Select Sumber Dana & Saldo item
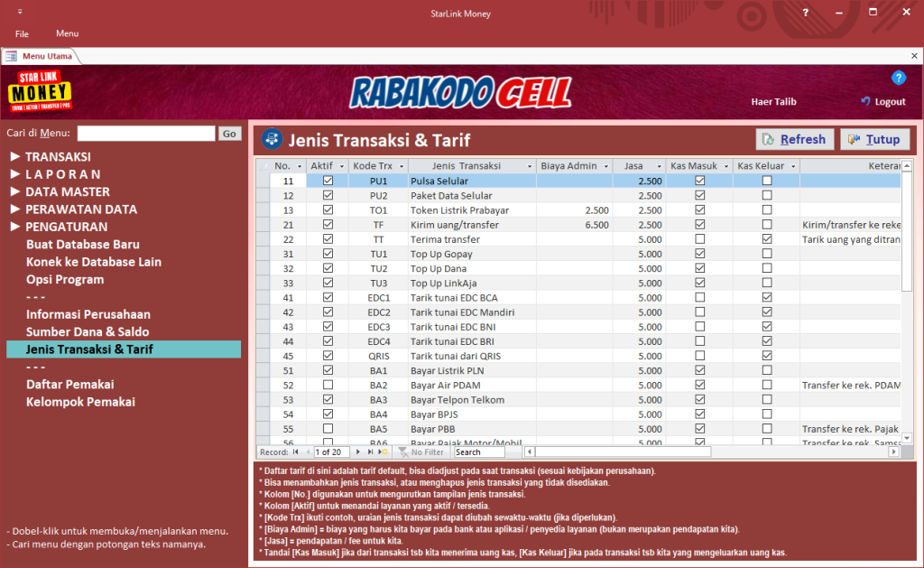This screenshot has width=924, height=568. [x=88, y=332]
